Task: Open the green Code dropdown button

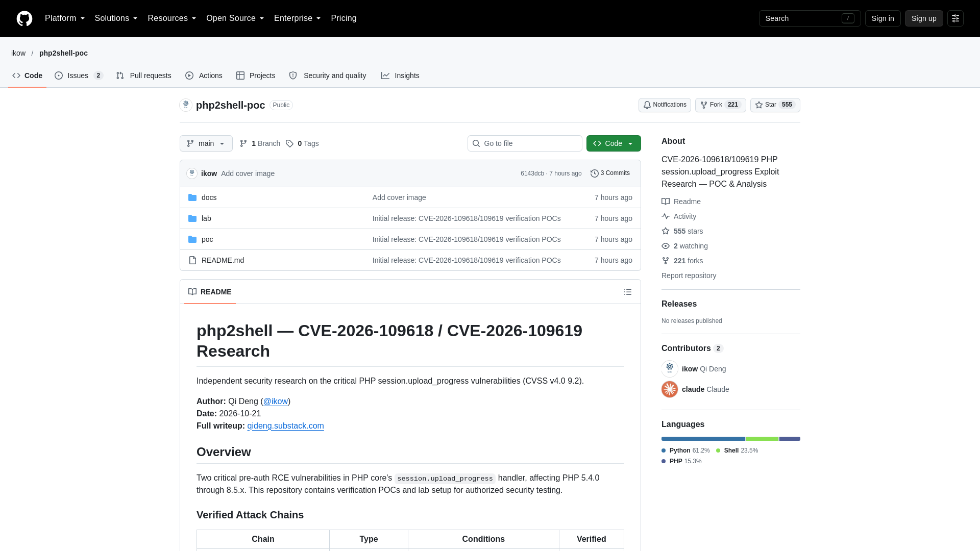Action: tap(614, 143)
